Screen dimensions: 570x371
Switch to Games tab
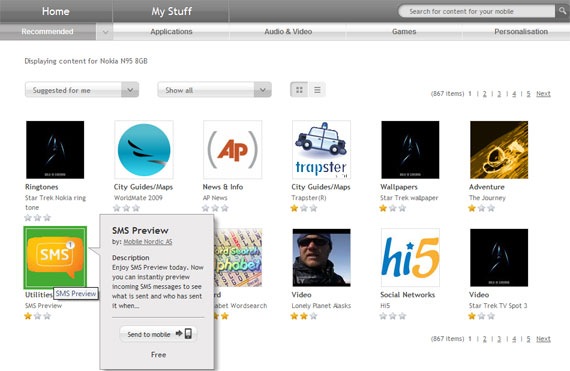pos(404,32)
